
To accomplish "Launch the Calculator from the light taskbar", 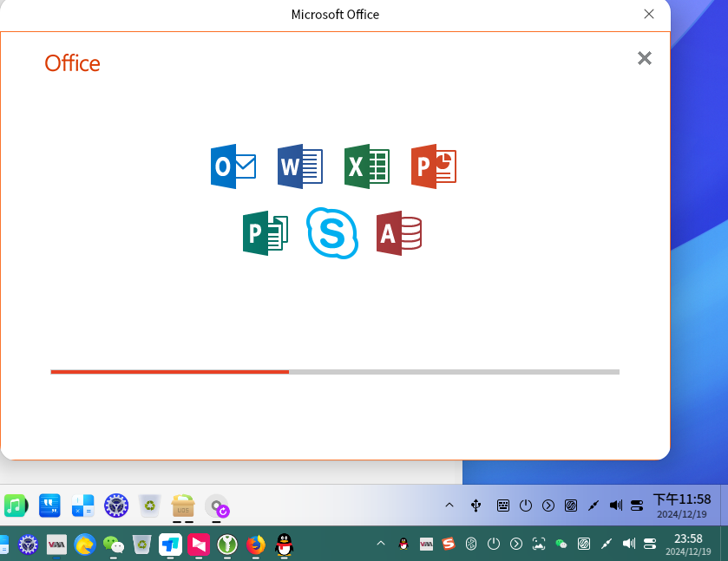I will point(83,506).
